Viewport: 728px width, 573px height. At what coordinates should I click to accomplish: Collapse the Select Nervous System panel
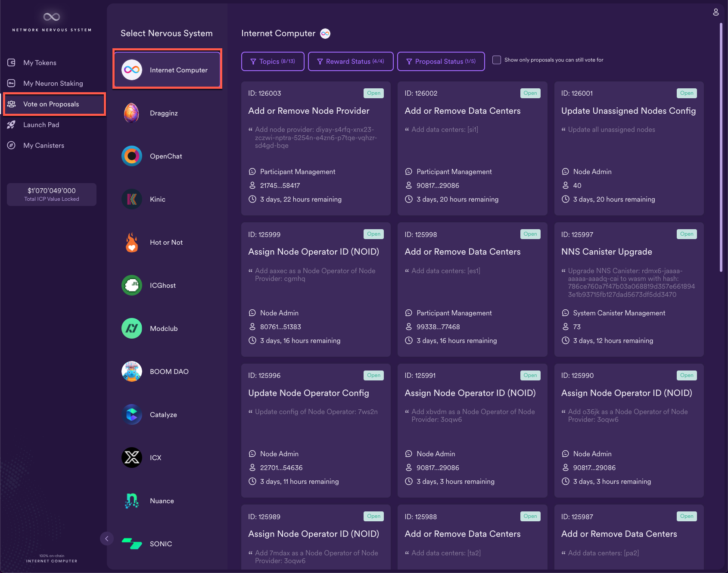[106, 539]
